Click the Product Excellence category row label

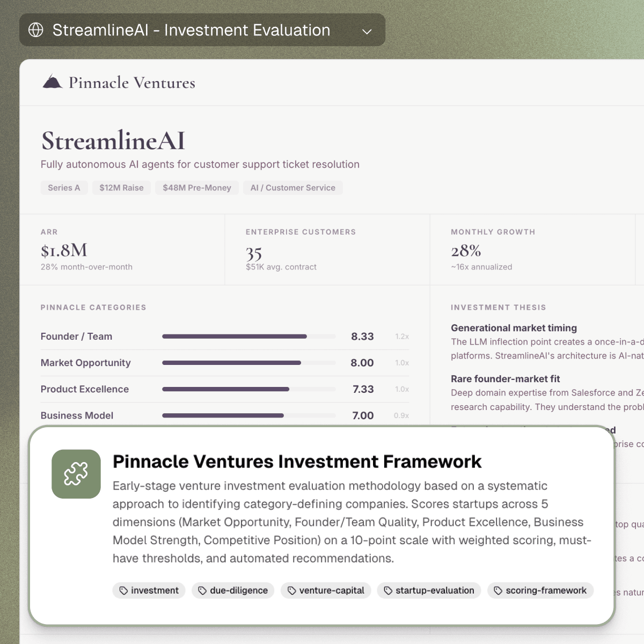pyautogui.click(x=85, y=389)
